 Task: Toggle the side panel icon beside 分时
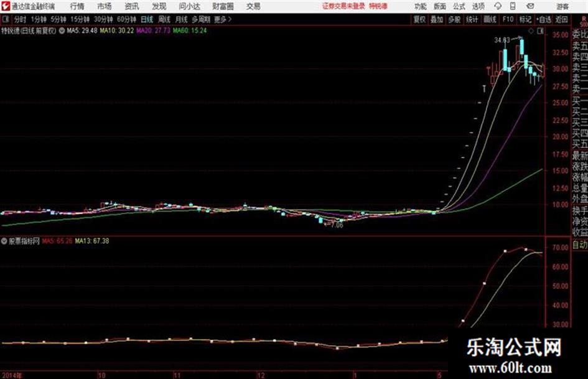(x=5, y=19)
